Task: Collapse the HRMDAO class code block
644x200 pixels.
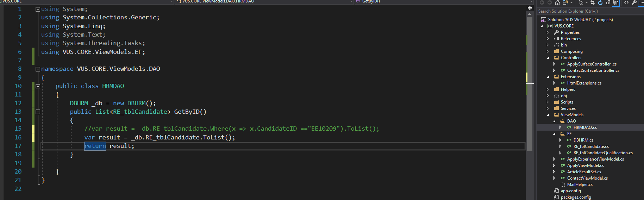Action: (x=38, y=86)
